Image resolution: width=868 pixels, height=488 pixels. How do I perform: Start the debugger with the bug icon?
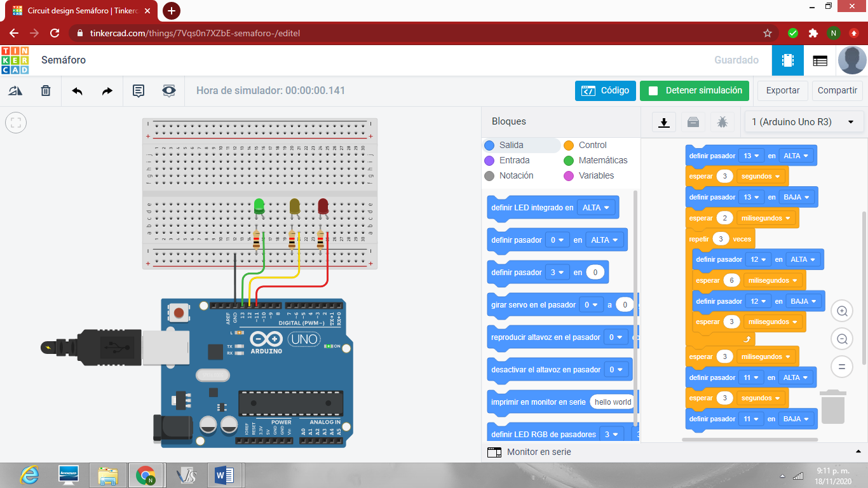[722, 121]
